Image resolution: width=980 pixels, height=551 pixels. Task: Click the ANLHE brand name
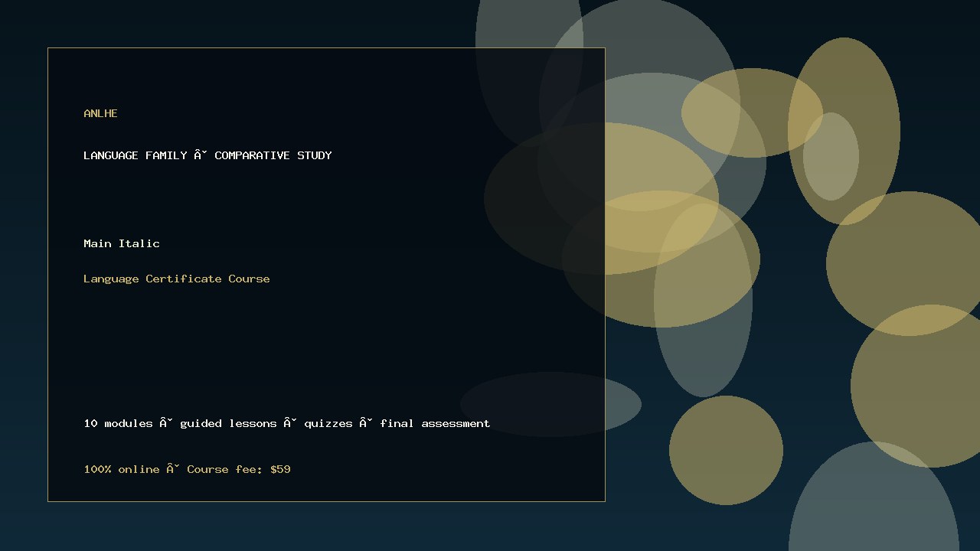click(100, 113)
